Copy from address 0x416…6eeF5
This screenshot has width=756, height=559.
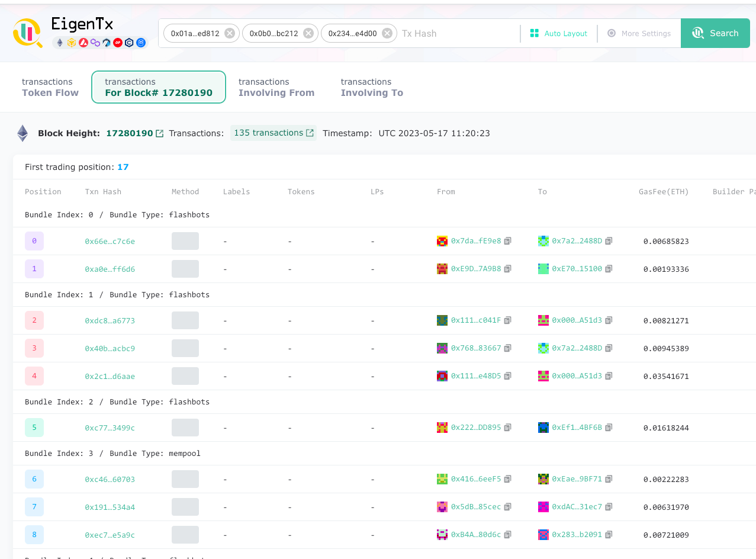click(508, 479)
